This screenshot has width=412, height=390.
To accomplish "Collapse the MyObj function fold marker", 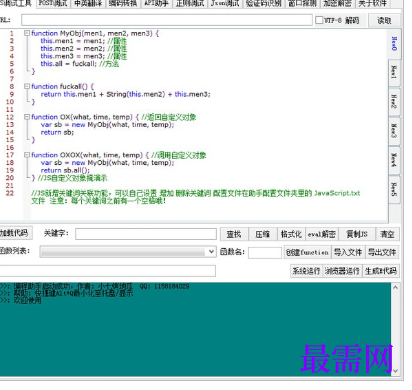I will 27,33.
